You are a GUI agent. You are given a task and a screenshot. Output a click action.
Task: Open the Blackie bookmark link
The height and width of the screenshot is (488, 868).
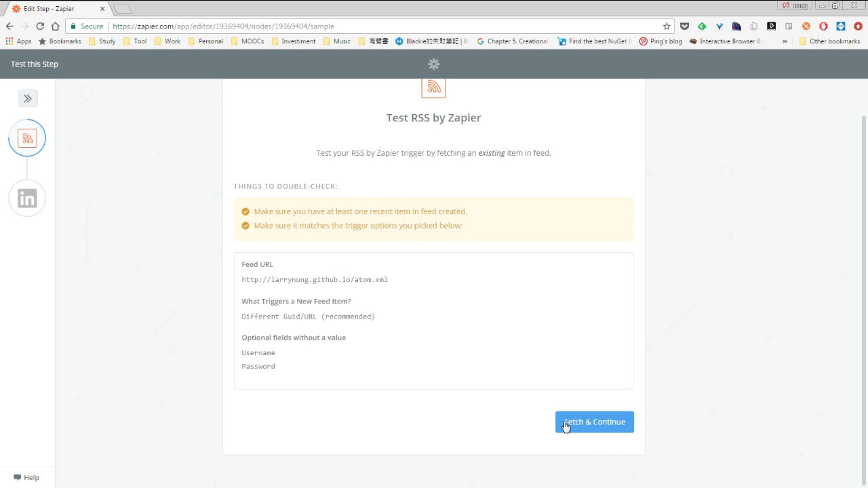432,41
